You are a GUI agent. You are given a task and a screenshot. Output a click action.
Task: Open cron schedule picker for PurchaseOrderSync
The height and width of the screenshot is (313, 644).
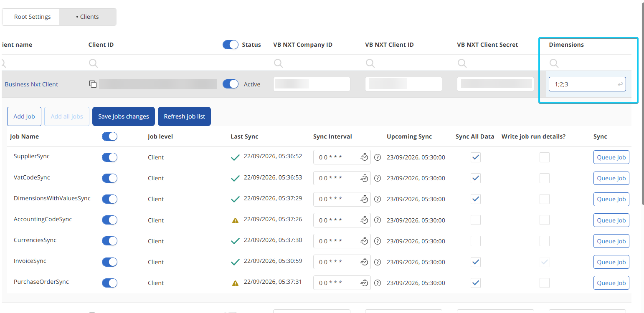click(x=364, y=283)
